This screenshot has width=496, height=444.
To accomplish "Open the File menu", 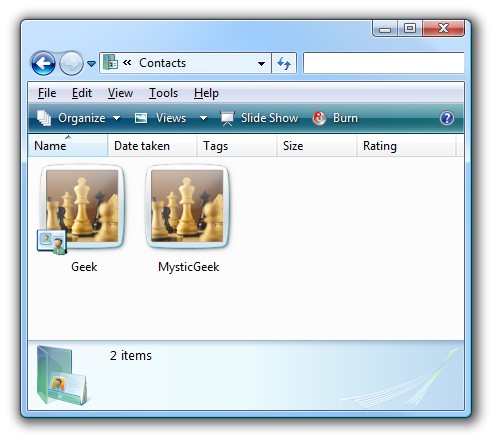I will click(x=47, y=93).
